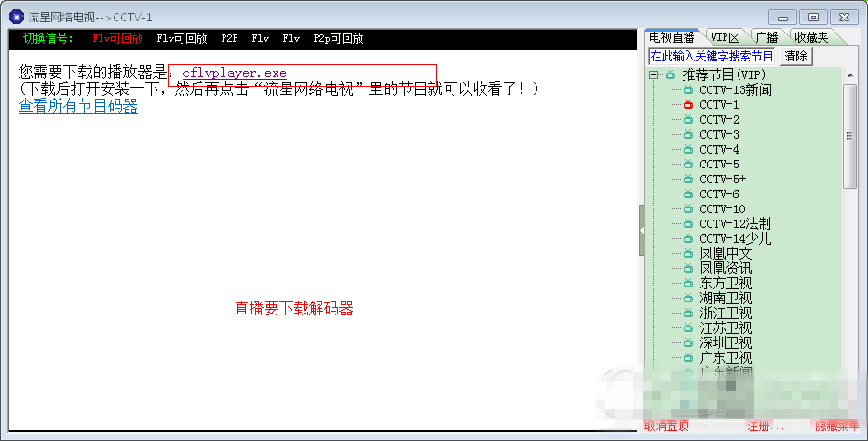Click the 注册... link
868x441 pixels.
coord(765,425)
